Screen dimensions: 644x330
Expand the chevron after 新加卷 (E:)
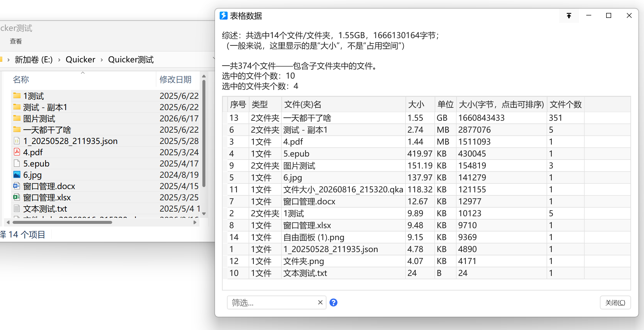(x=59, y=60)
